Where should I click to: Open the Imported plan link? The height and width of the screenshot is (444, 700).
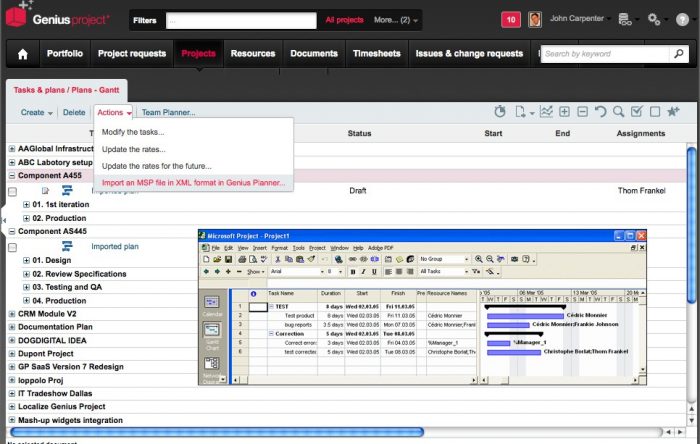[115, 246]
